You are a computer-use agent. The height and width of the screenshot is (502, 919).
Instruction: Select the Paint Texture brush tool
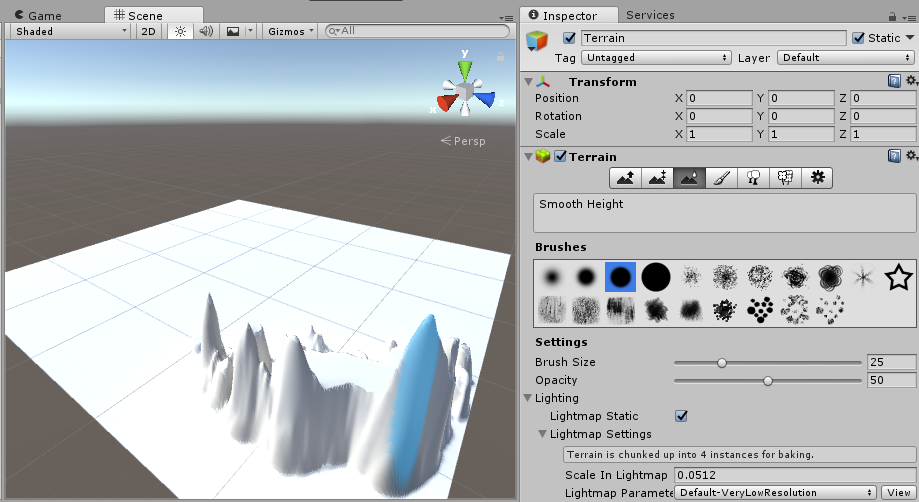pyautogui.click(x=721, y=178)
